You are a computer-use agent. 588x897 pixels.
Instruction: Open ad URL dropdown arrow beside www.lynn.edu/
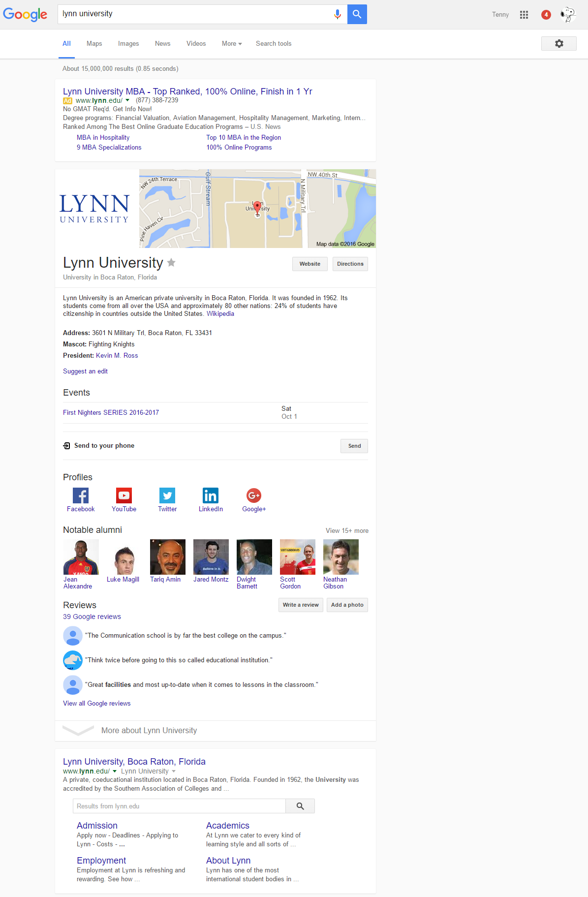click(127, 100)
